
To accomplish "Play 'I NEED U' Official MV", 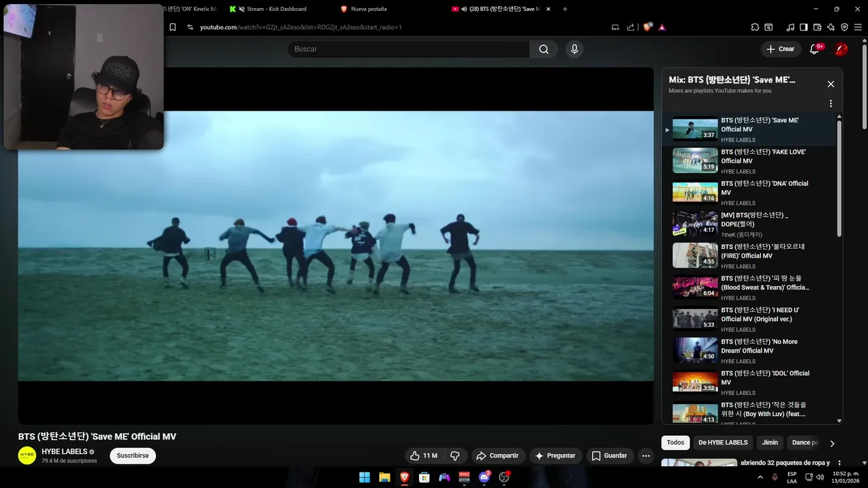I will [x=749, y=319].
